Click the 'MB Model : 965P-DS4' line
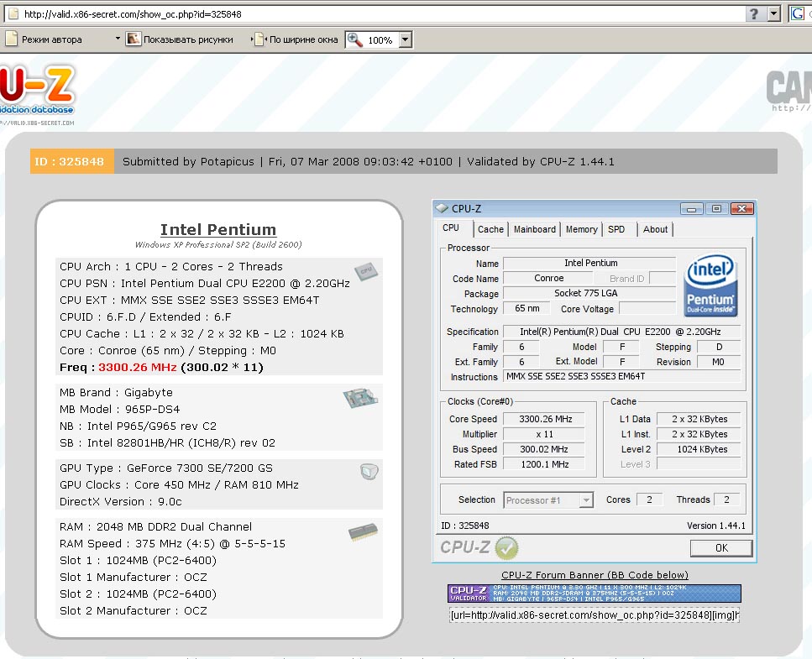The image size is (812, 659). 119,409
